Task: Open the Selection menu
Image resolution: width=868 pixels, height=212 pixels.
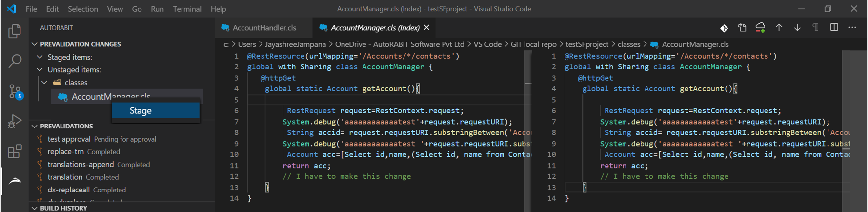Action: [x=82, y=9]
